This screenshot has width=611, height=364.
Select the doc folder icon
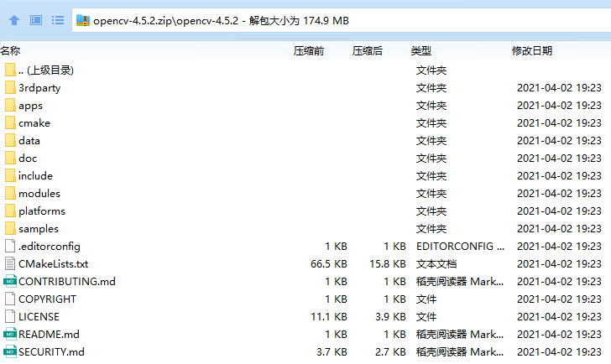pyautogui.click(x=10, y=158)
